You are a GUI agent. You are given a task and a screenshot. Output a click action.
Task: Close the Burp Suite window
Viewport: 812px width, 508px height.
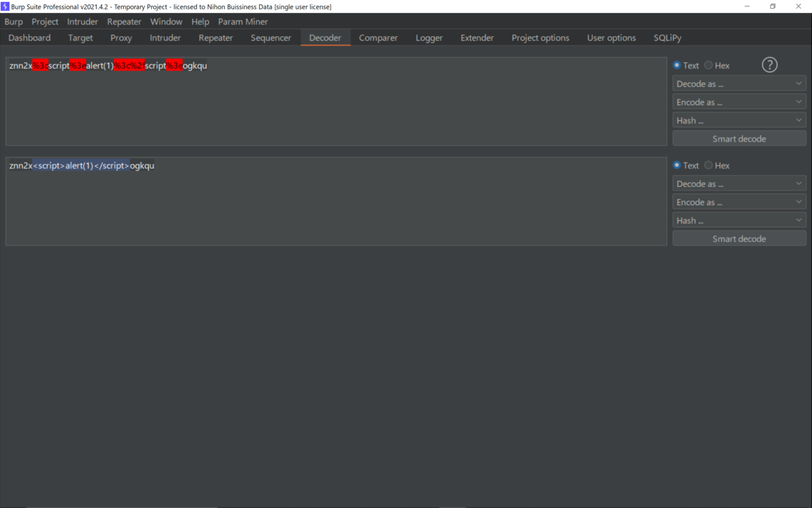[798, 6]
